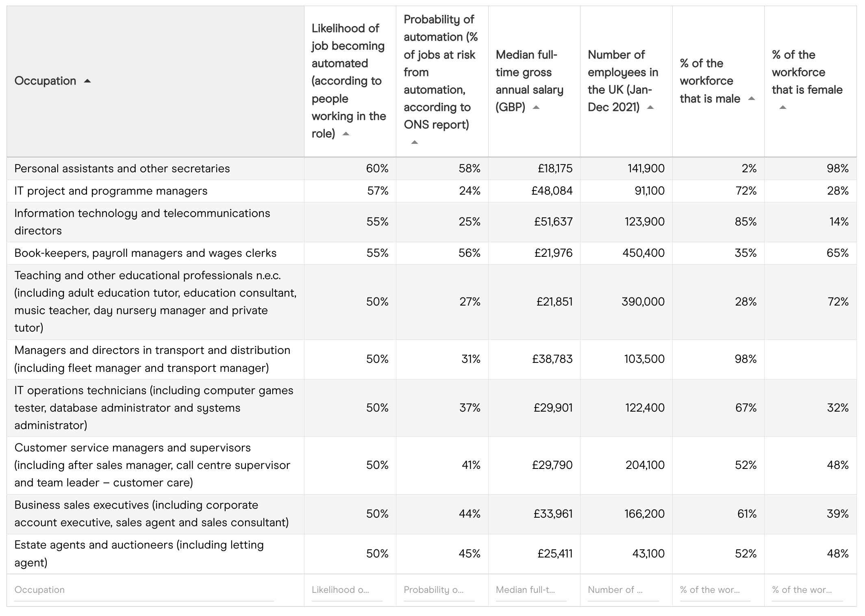Focus the Probability filter input field
Image resolution: width=865 pixels, height=616 pixels.
[x=439, y=590]
